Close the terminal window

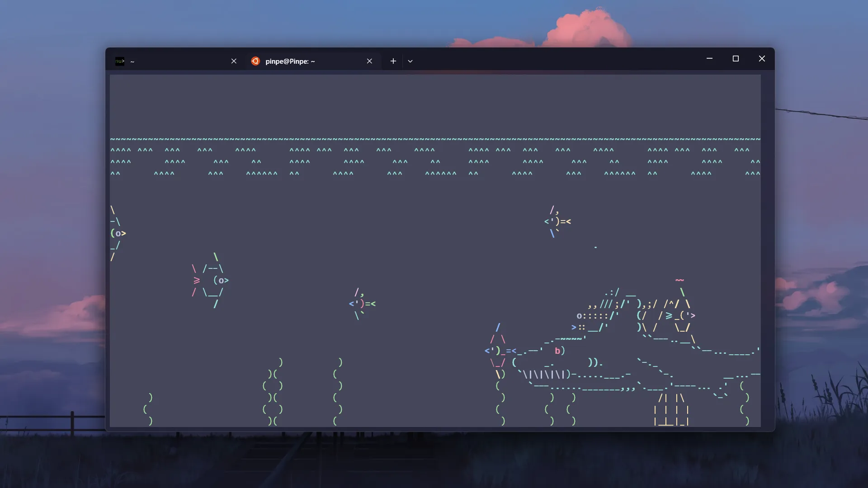tap(762, 59)
